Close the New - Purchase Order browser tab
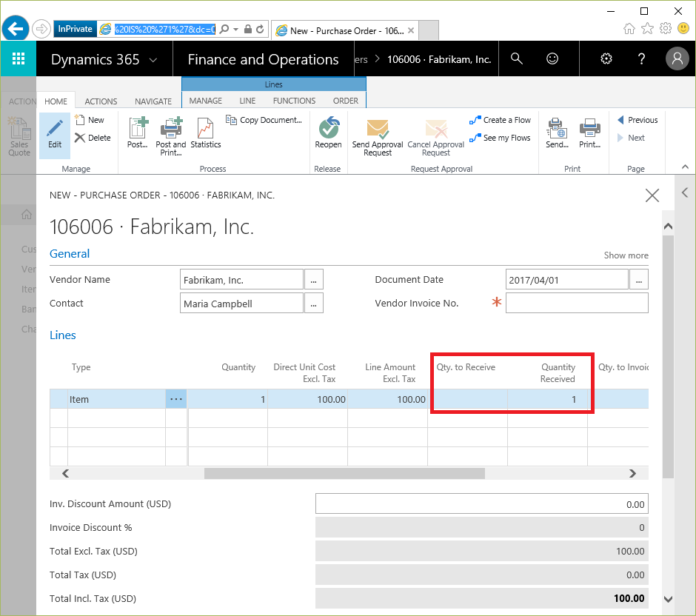 [411, 30]
